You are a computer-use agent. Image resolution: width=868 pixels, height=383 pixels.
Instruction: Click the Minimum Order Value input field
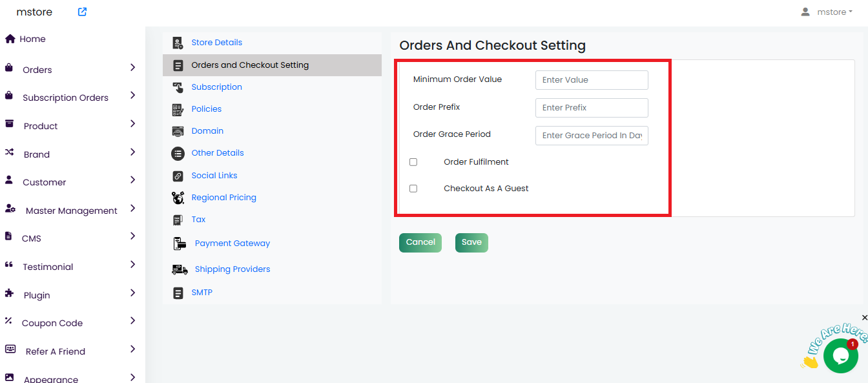point(591,80)
